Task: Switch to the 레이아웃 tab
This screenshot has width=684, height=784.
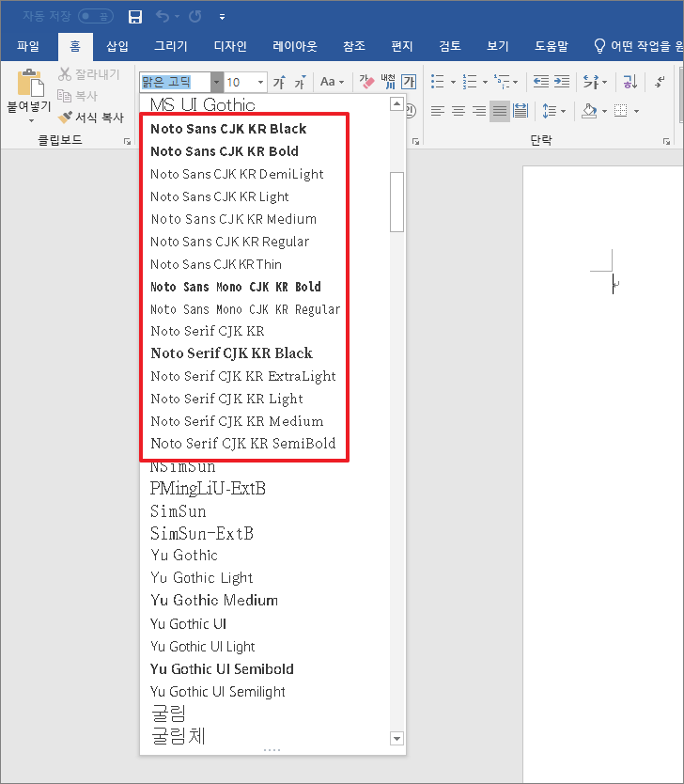Action: (x=295, y=46)
